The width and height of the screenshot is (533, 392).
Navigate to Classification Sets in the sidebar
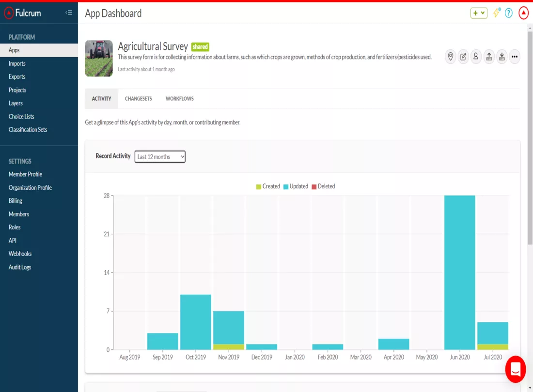[x=28, y=129]
